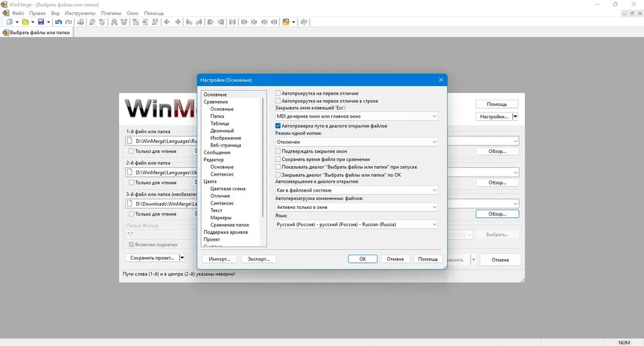Open the 'Инструменты' menu
Viewport: 644px width, 346px height.
point(80,13)
